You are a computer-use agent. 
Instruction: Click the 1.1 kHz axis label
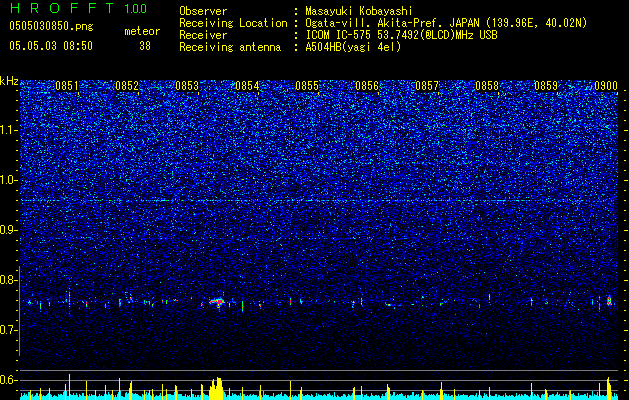(x=9, y=130)
